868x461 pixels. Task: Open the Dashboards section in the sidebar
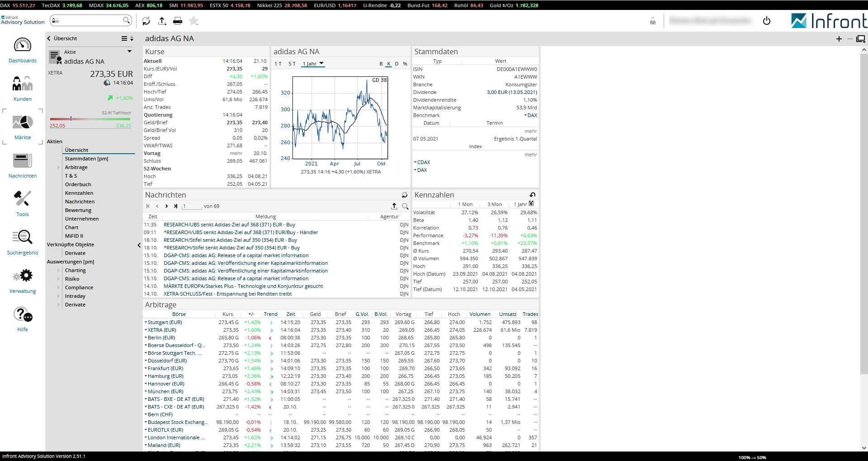(23, 50)
